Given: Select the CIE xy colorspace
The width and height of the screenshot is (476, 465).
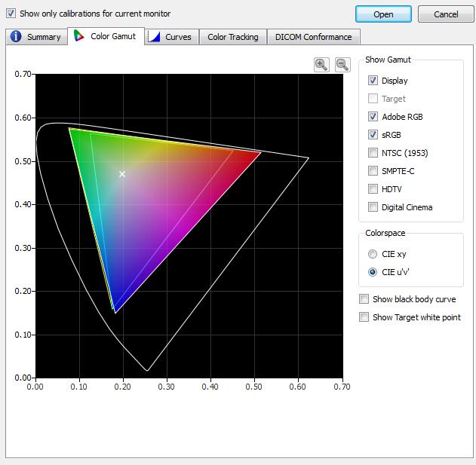Looking at the screenshot, I should click(373, 254).
